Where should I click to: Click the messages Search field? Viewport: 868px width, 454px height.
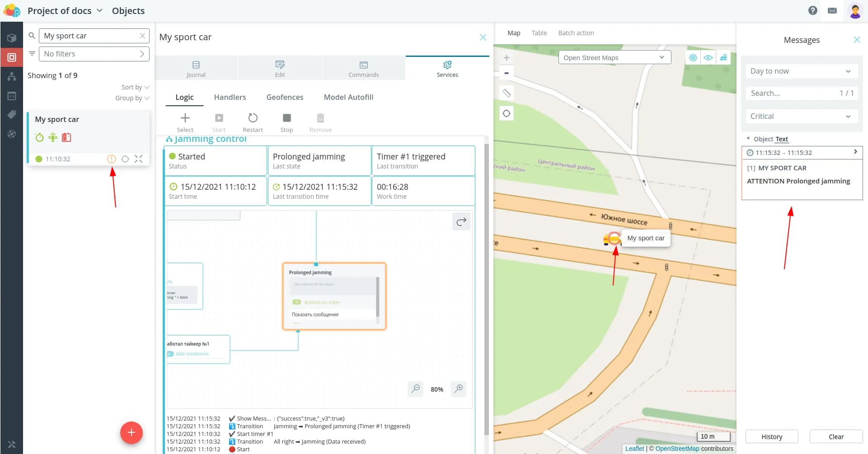pos(791,93)
